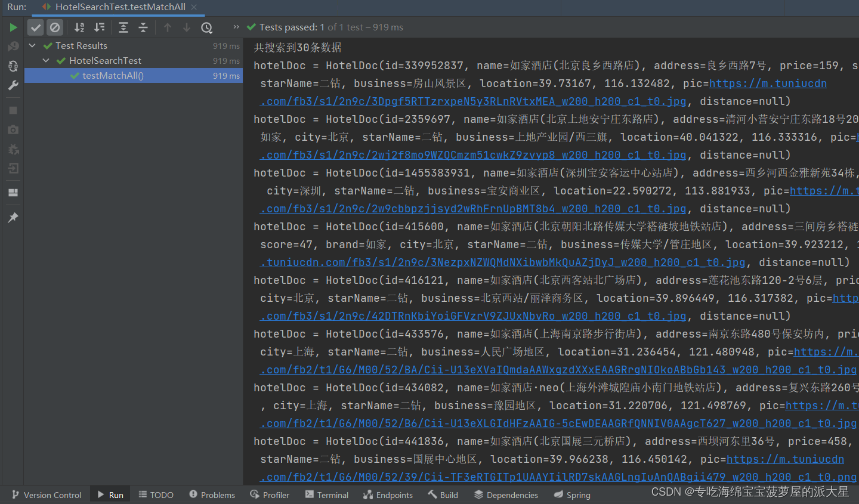Screen dimensions: 859x504
Task: Toggle auto-test rerun icon
Action: [x=13, y=66]
